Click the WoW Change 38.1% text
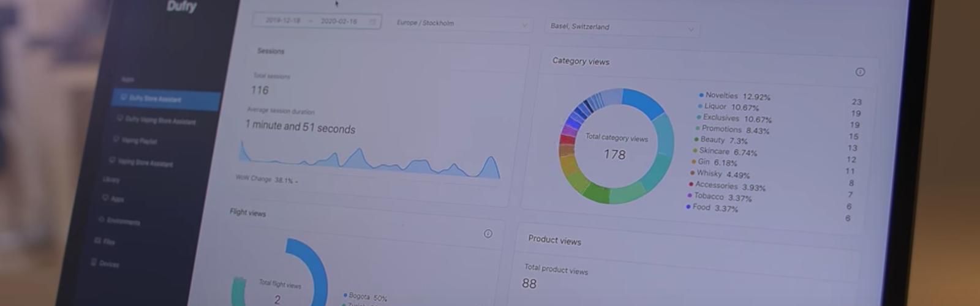Image resolution: width=980 pixels, height=306 pixels. coord(266,179)
